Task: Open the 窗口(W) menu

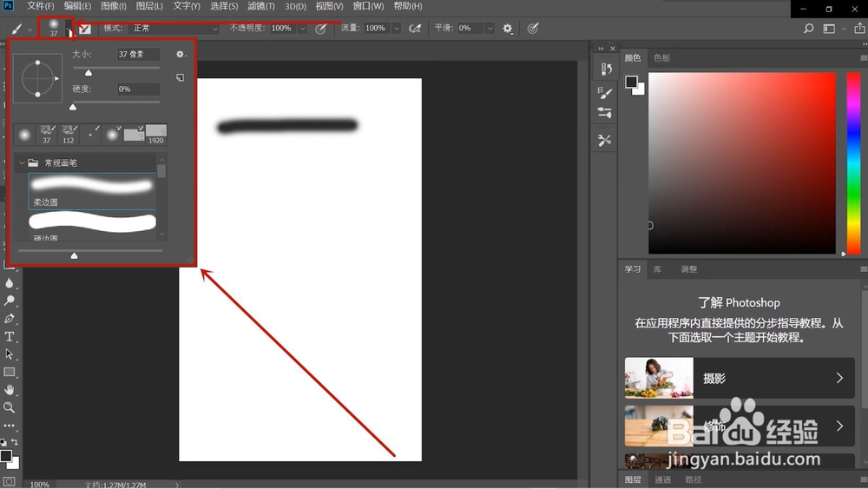Action: [x=369, y=6]
